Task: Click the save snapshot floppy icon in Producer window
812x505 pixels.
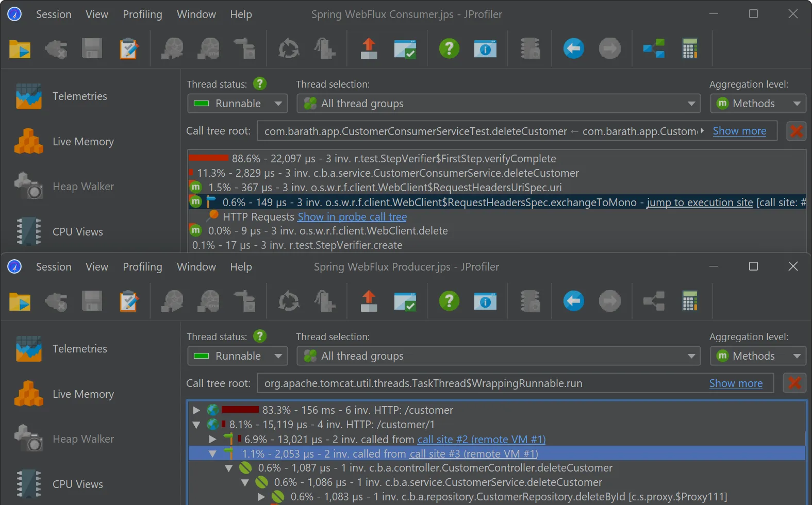Action: (x=92, y=301)
